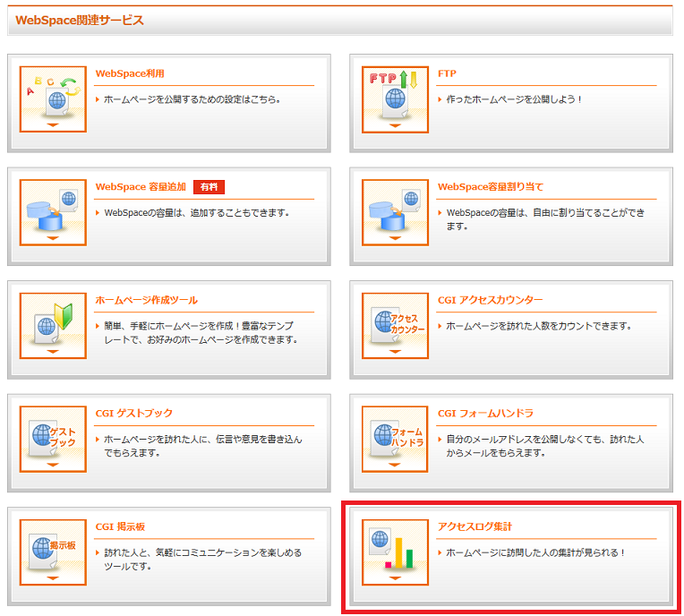The height and width of the screenshot is (616, 684).
Task: Click the ゲストブック icon
Action: [x=53, y=439]
